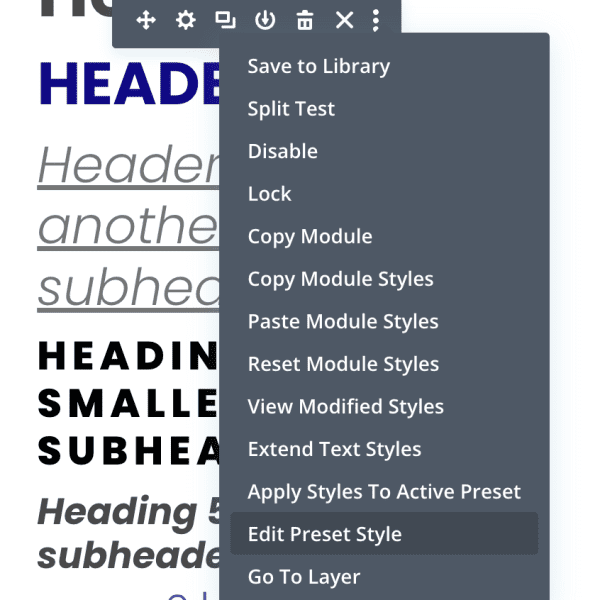
Task: Open module settings gear icon
Action: 186,20
